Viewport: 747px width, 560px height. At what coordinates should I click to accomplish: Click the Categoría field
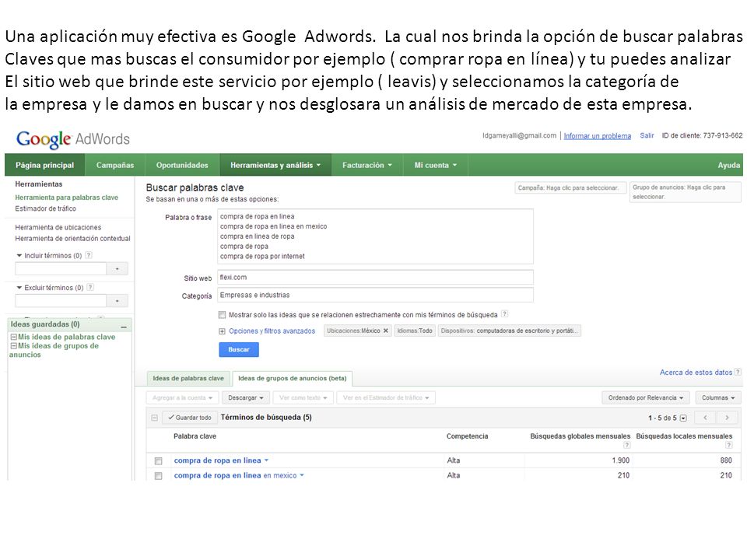point(375,295)
